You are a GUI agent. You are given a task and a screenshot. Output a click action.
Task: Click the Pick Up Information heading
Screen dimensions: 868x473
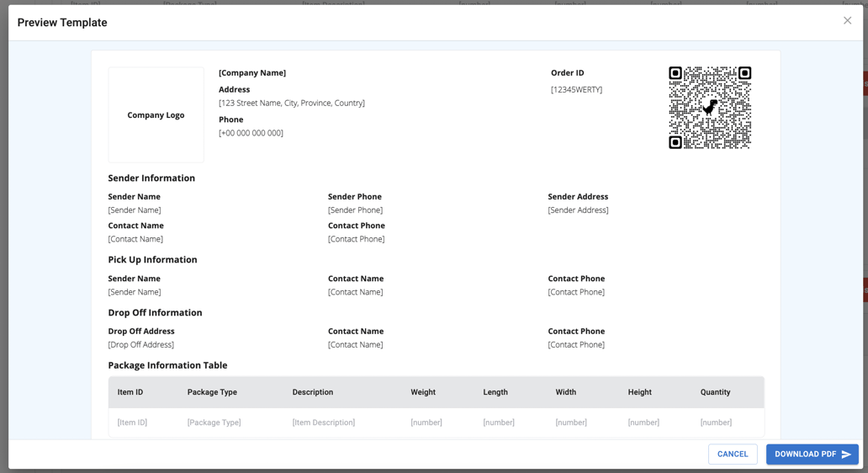152,260
